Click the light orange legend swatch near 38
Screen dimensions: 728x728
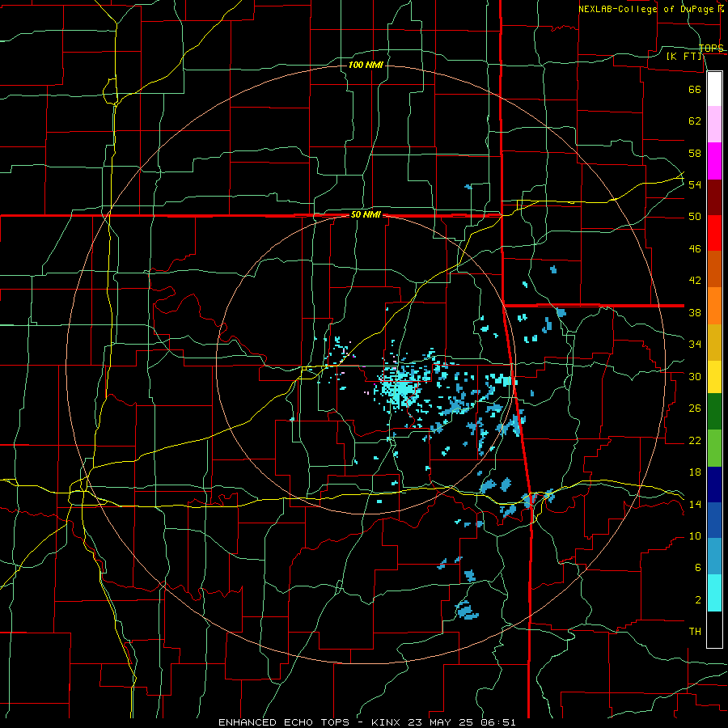coord(714,306)
